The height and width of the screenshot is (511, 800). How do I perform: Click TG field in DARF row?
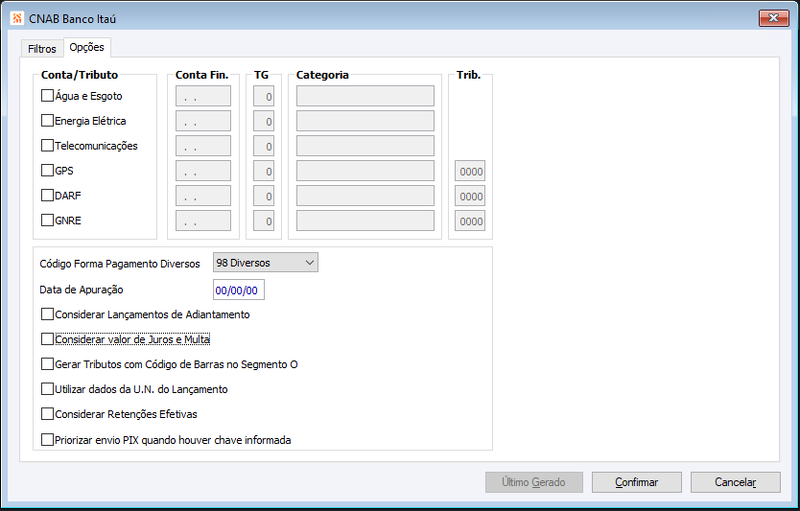coord(264,196)
